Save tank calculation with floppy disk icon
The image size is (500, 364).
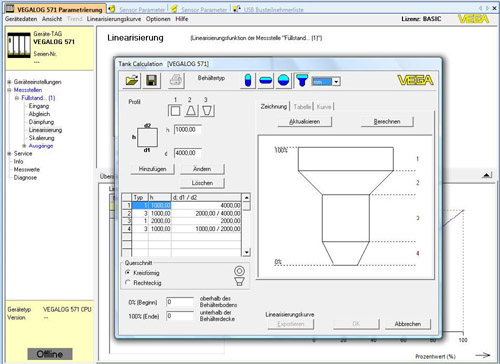pos(151,80)
